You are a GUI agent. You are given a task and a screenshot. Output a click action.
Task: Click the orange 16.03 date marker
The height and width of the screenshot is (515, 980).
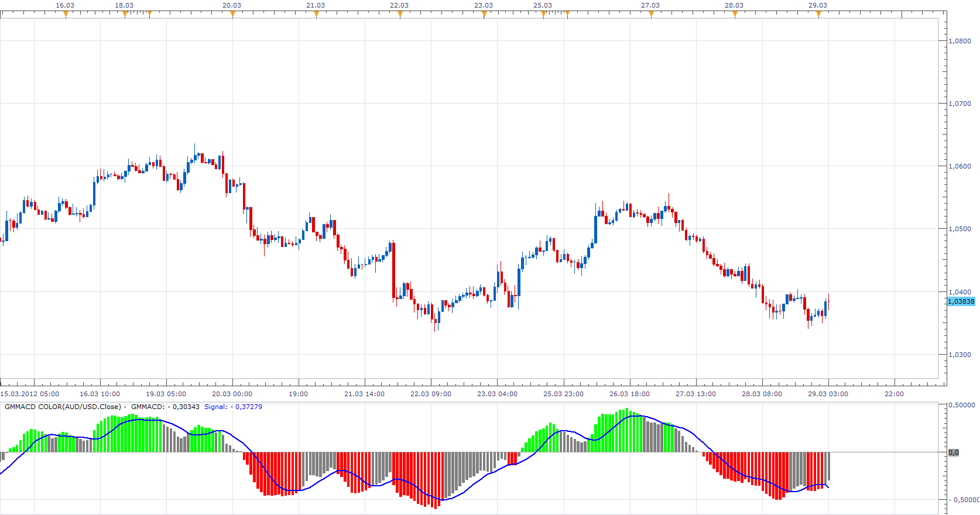(x=66, y=14)
